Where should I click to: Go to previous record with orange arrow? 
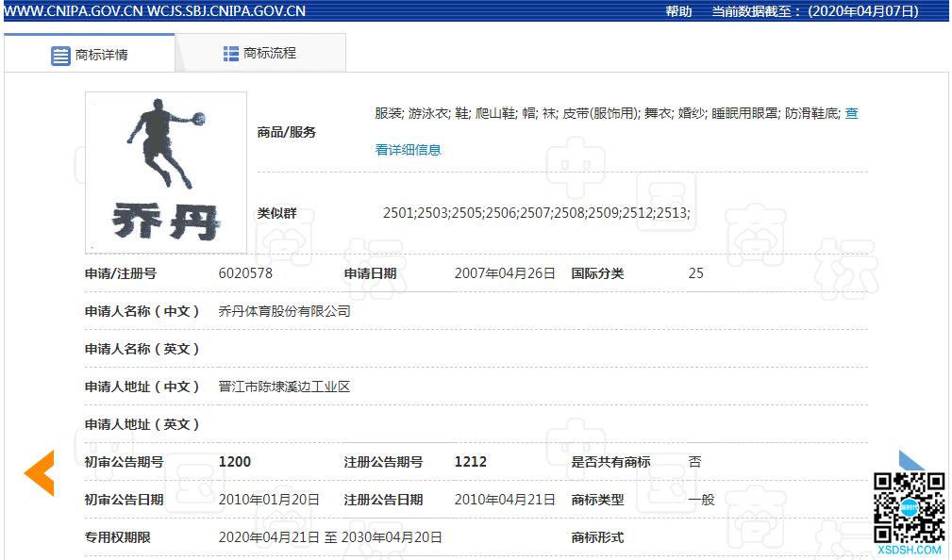[40, 473]
